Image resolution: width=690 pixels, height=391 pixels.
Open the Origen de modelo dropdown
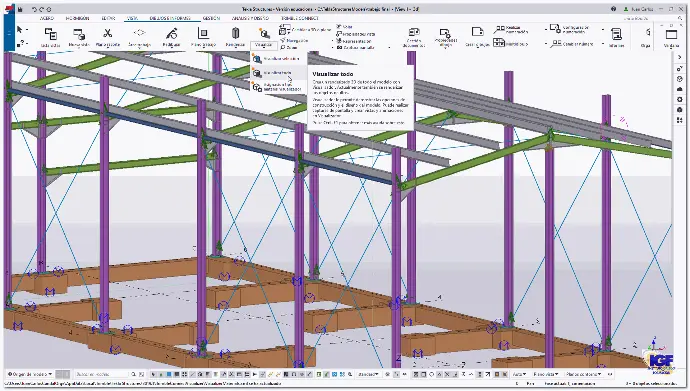pyautogui.click(x=30, y=374)
